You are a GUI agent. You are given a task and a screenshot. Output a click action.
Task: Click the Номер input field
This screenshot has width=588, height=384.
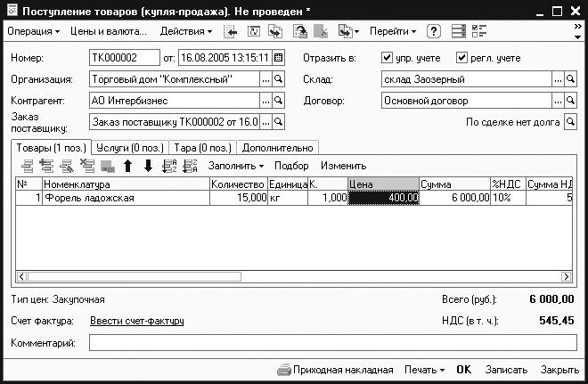[x=125, y=58]
